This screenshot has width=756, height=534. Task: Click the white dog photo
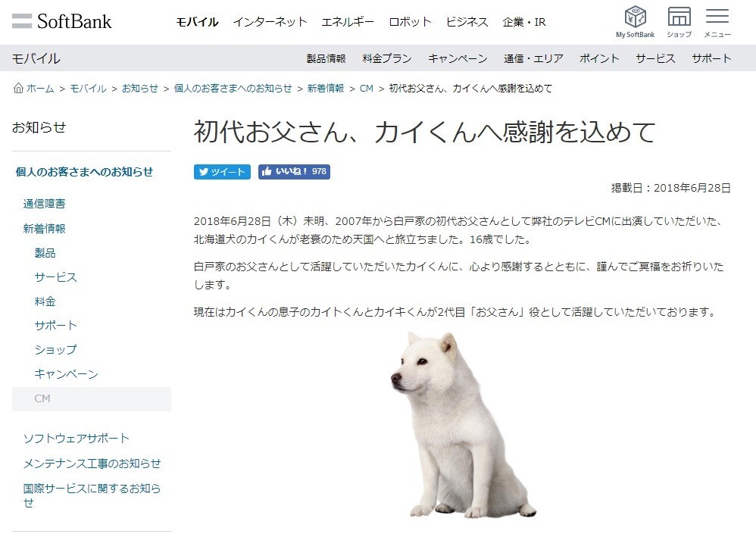(x=463, y=425)
